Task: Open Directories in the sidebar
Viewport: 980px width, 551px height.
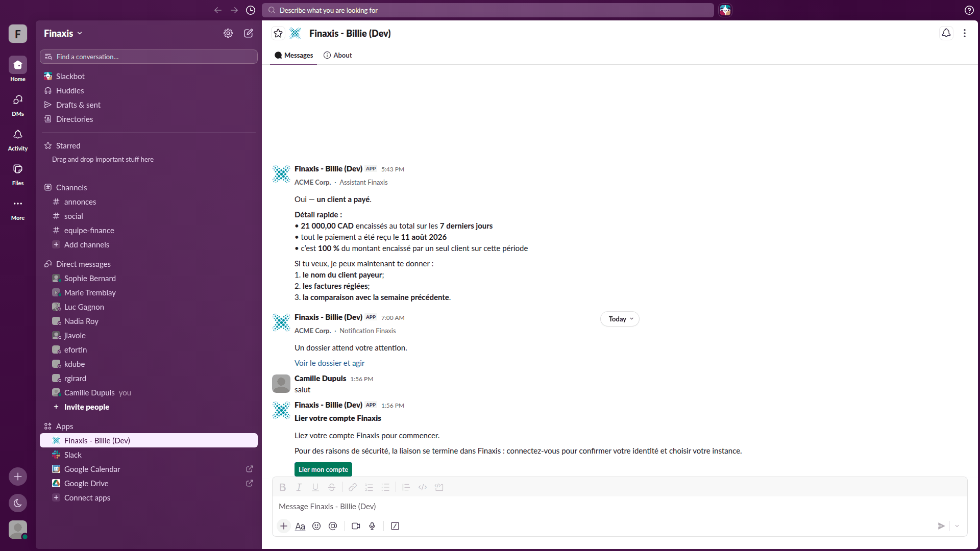Action: point(149,119)
